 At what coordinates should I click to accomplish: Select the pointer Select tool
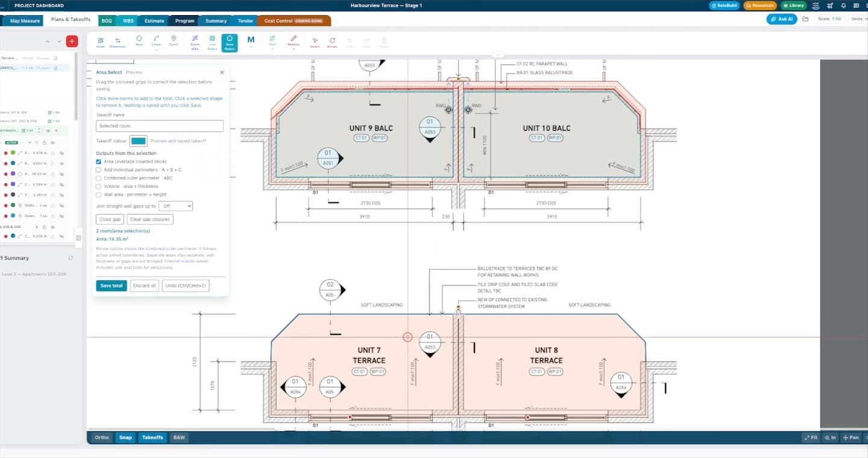coord(315,42)
